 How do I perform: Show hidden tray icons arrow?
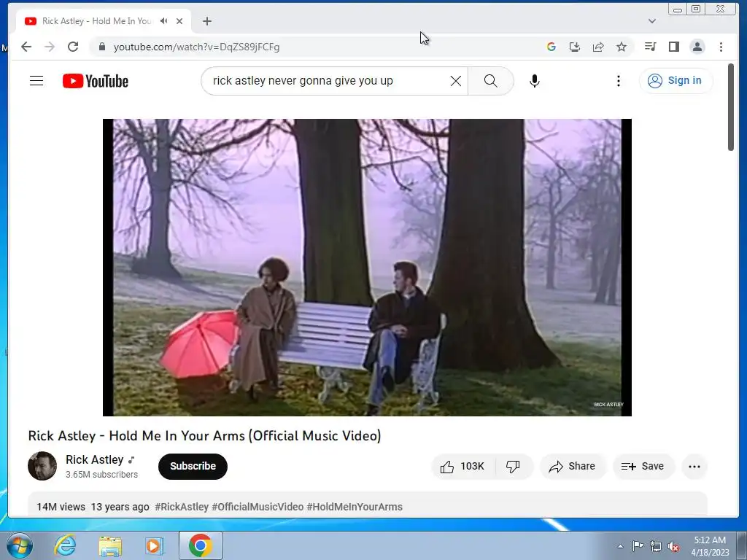coord(620,546)
